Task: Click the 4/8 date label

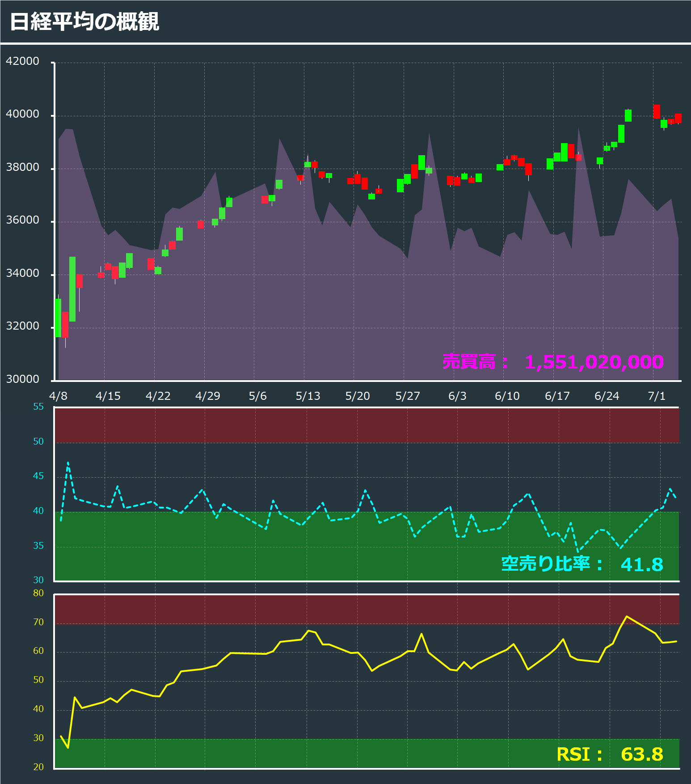Action: (58, 396)
